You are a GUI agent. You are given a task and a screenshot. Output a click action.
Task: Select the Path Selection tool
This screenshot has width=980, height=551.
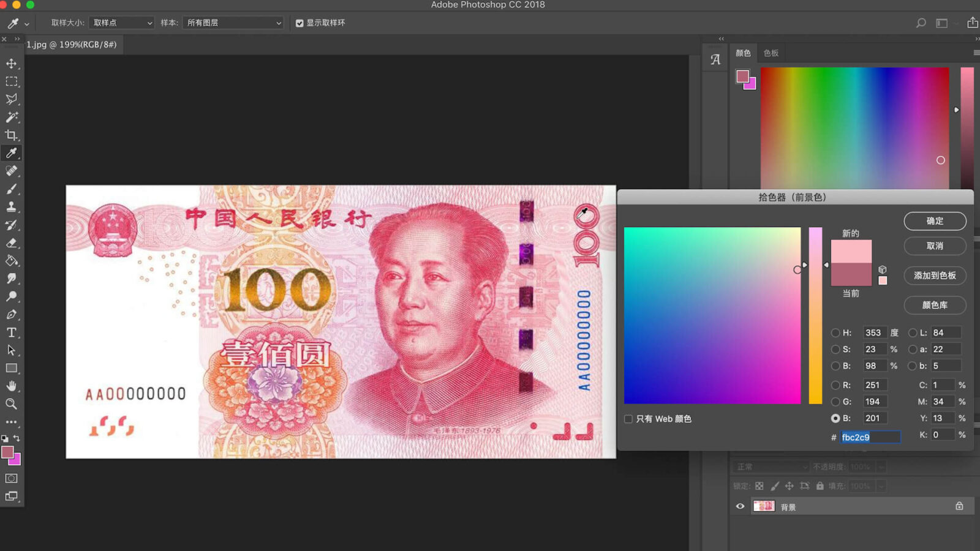tap(11, 350)
